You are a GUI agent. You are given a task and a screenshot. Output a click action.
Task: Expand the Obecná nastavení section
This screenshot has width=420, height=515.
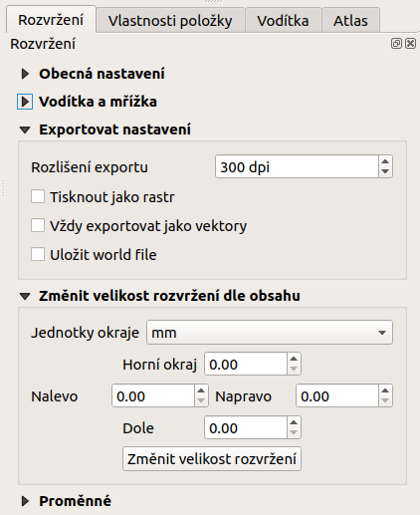[x=25, y=74]
